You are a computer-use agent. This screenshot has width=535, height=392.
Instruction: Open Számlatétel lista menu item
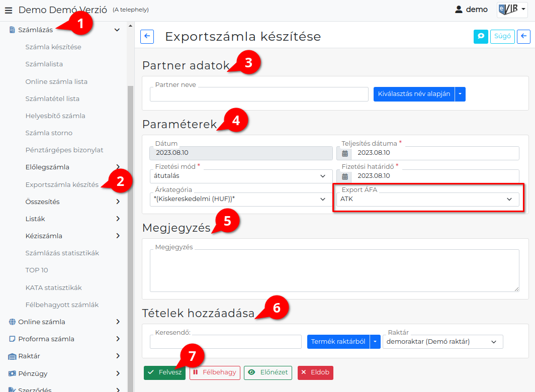52,99
